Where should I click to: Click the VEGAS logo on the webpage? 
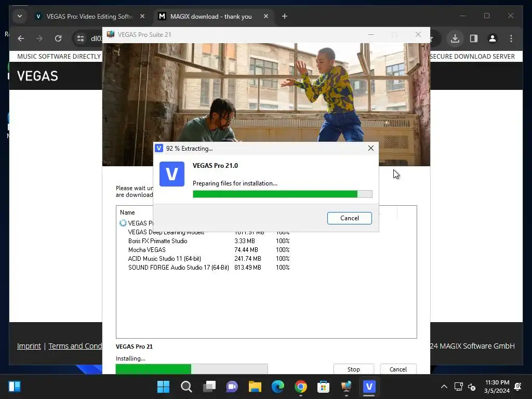coord(37,76)
